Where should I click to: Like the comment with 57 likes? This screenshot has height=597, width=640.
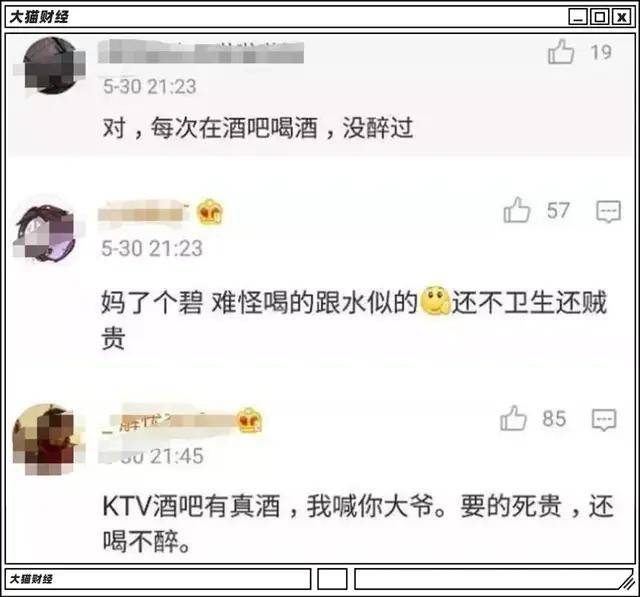(517, 210)
